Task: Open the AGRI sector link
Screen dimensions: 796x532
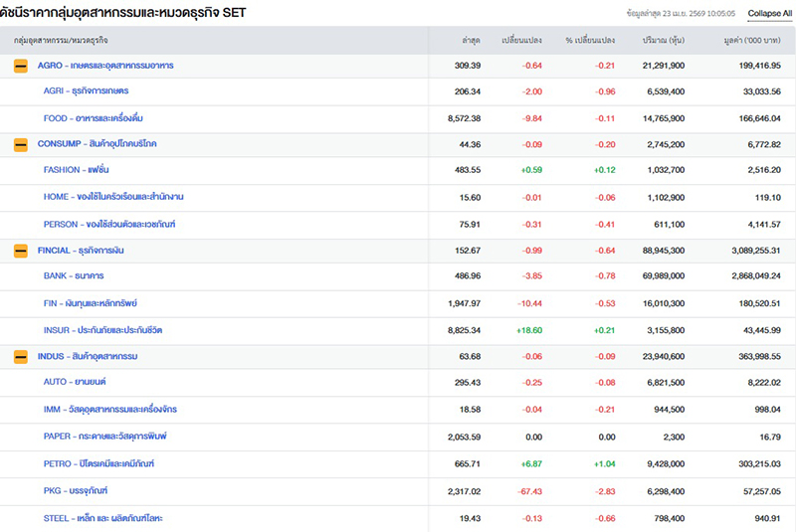Action: point(86,91)
